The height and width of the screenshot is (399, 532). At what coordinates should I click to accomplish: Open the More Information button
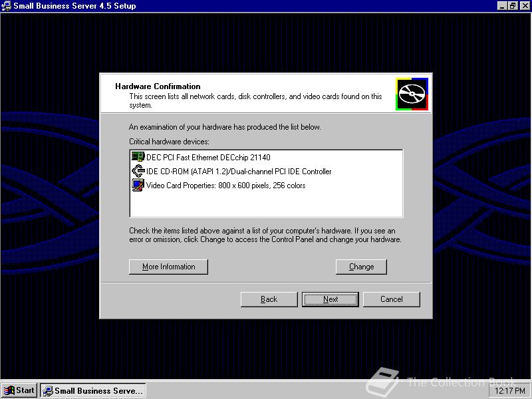click(x=168, y=267)
